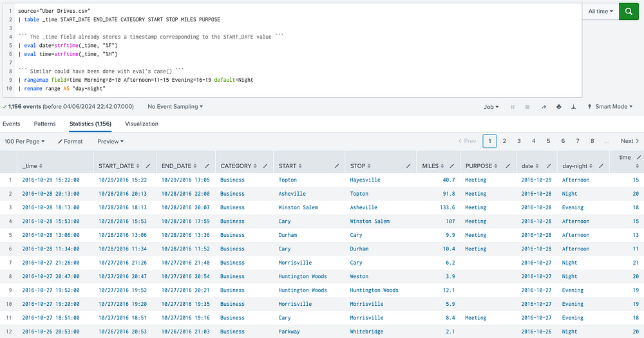
Task: Edit the CATEGORY column with its pencil icon
Action: (265, 166)
